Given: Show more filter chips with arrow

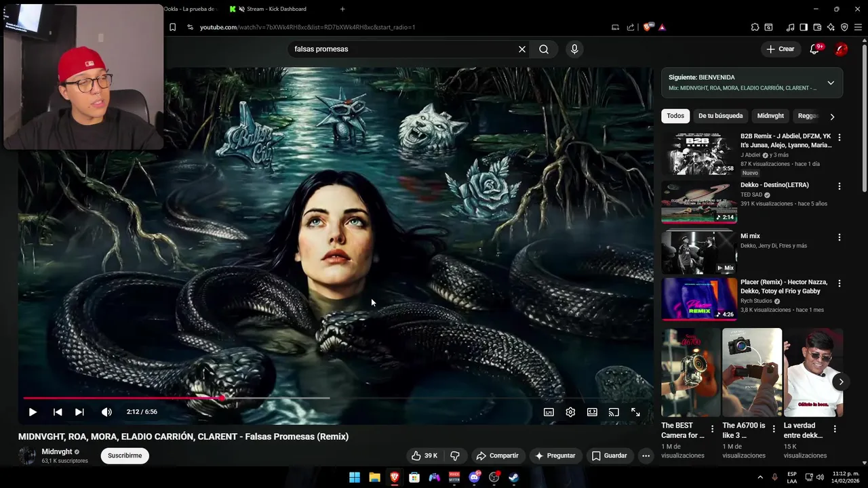Looking at the screenshot, I should tap(833, 117).
